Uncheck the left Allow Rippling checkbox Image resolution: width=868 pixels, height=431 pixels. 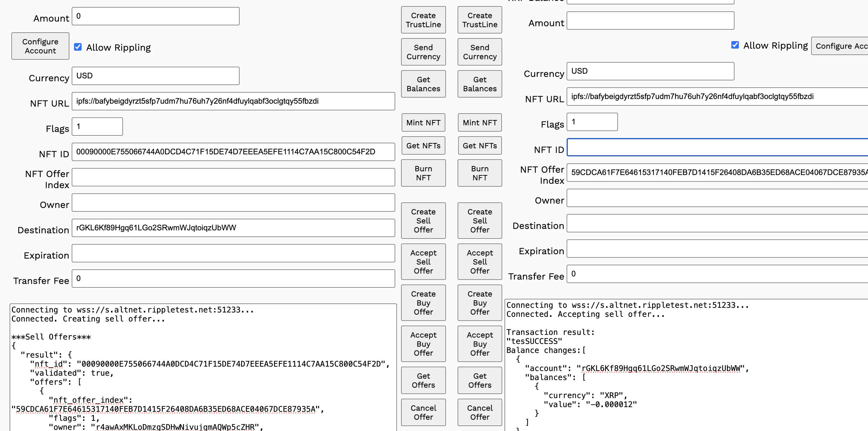[x=78, y=47]
